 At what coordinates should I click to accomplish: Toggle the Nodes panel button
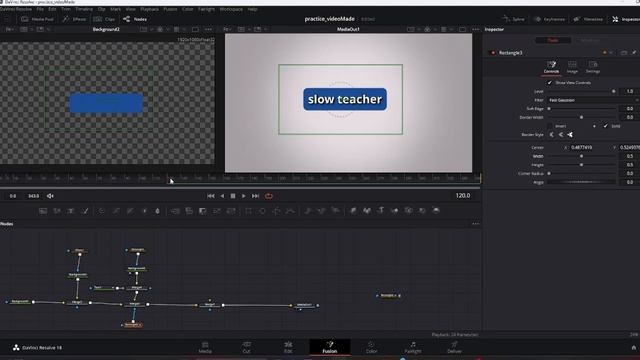click(135, 19)
